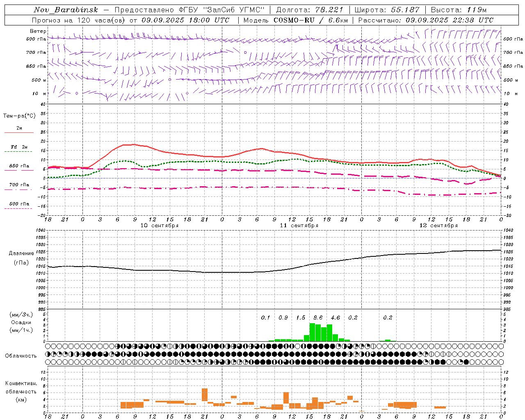Click the Осадки panel label
525x420 pixels.
tap(21, 322)
